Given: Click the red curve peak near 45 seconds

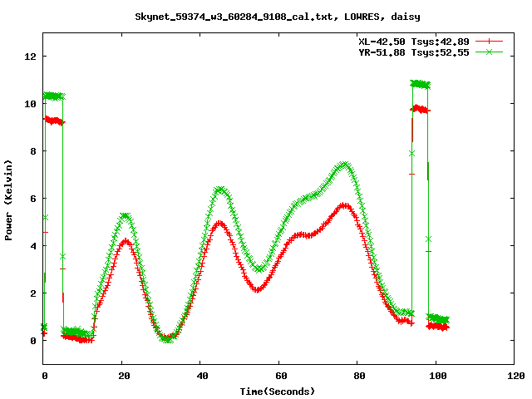Looking at the screenshot, I should [x=220, y=224].
